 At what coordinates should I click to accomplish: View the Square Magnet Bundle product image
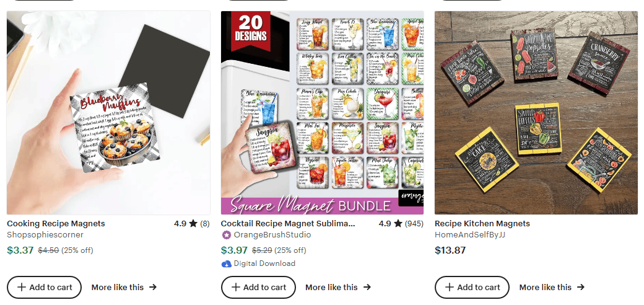323,113
